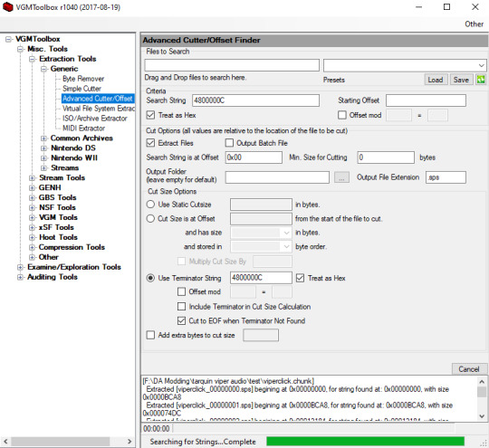Click tree panel horizontal scroll right arrow
Viewport: 489px width, 448px height.
click(129, 442)
